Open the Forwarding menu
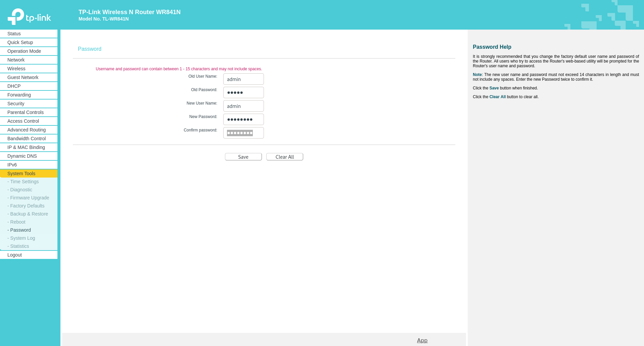This screenshot has height=346, width=644. pyautogui.click(x=29, y=95)
